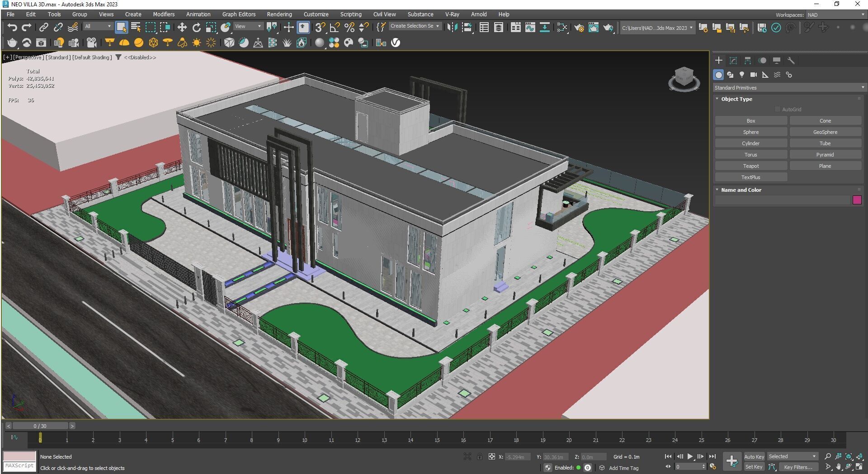Click the Redo arrow icon
This screenshot has height=474, width=868.
pyautogui.click(x=27, y=28)
